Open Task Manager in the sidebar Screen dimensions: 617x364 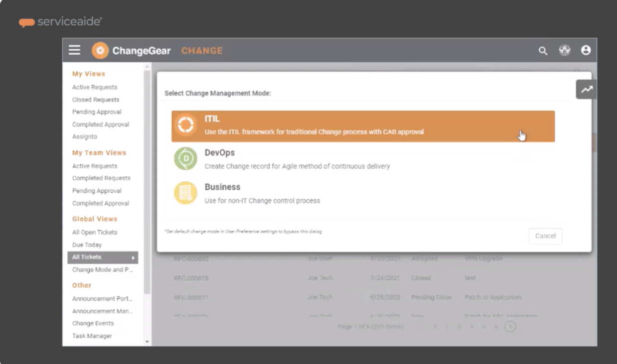pos(92,336)
